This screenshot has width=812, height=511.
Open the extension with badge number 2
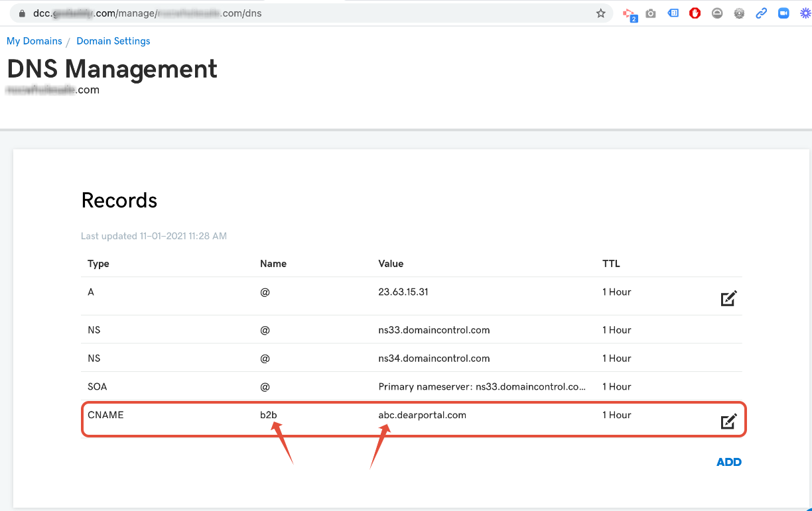629,14
